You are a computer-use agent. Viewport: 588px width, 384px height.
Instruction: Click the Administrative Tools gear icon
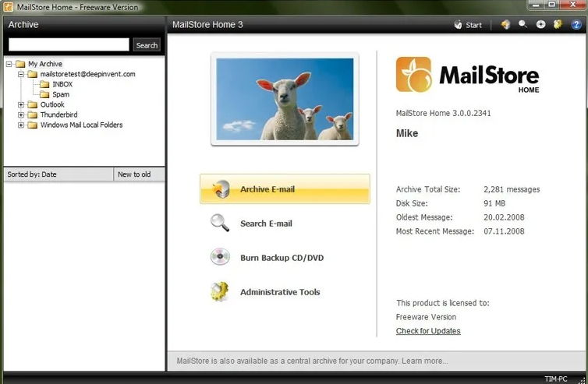pyautogui.click(x=220, y=291)
